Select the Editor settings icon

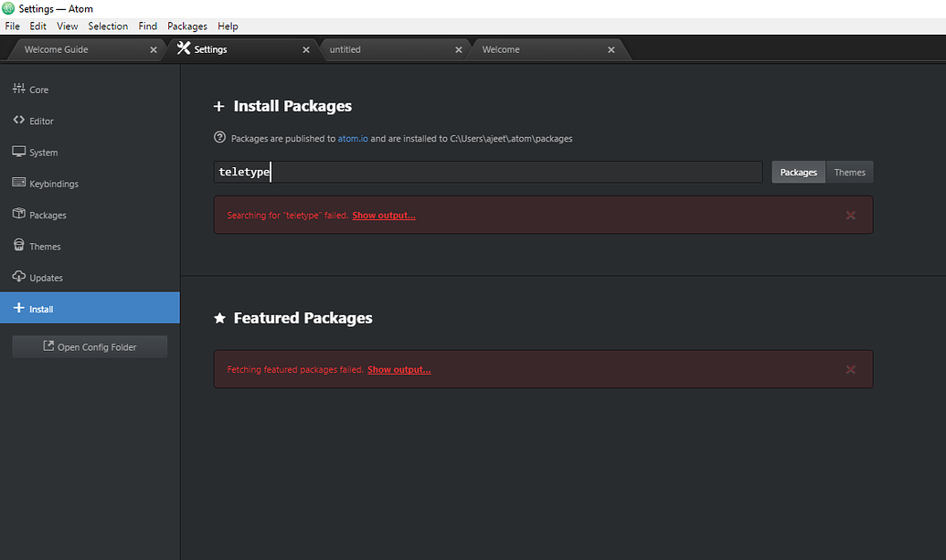point(40,120)
